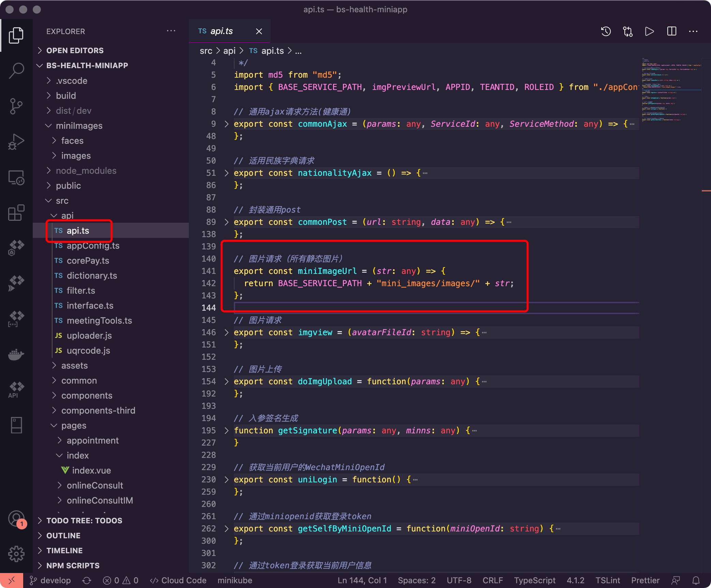The height and width of the screenshot is (588, 711).
Task: Click TypeScript language mode
Action: click(534, 581)
